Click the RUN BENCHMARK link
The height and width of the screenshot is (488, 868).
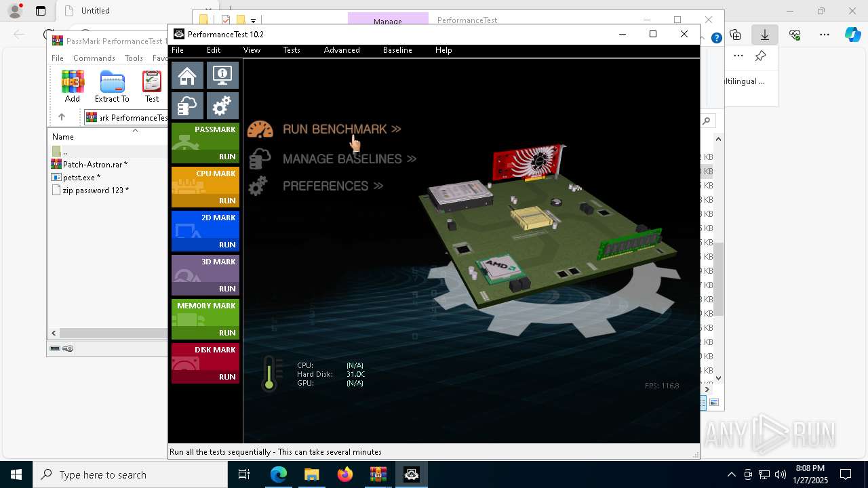coord(342,129)
